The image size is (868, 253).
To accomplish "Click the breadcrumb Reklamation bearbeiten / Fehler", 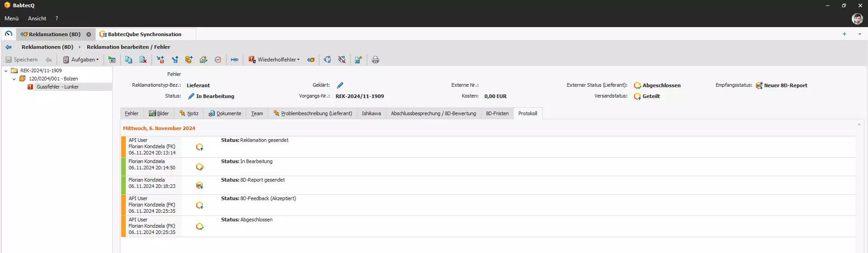I will click(x=128, y=47).
